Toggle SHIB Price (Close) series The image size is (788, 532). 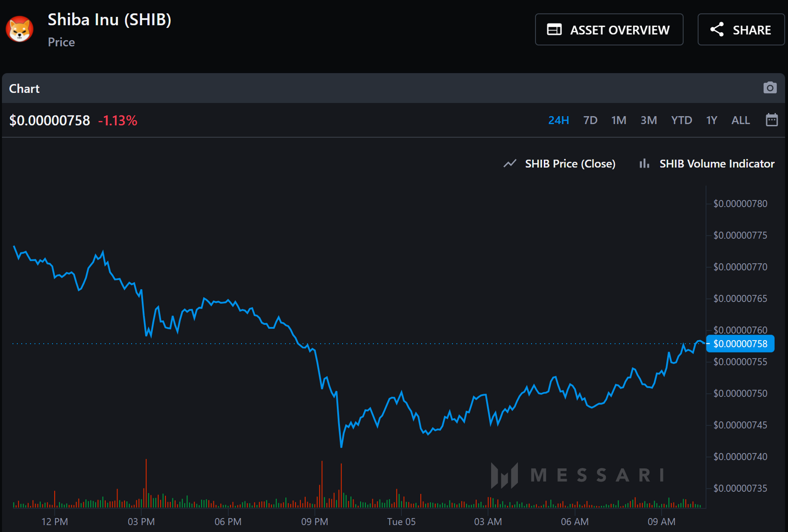click(x=570, y=163)
